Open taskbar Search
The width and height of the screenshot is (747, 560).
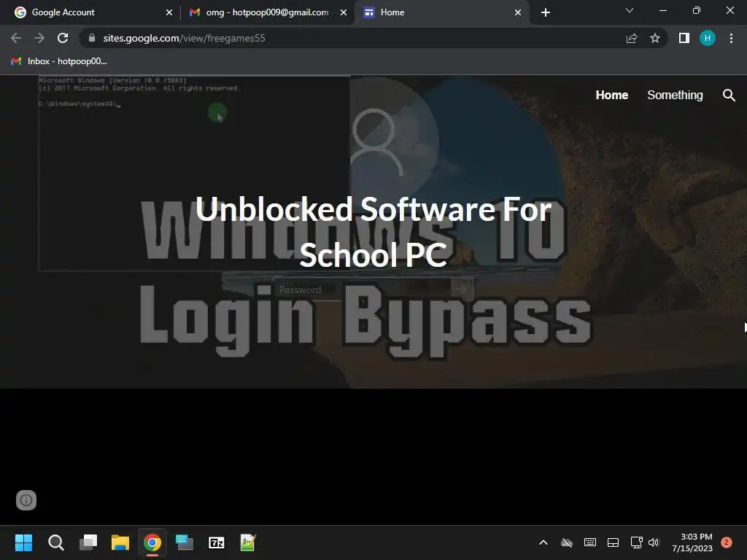55,542
